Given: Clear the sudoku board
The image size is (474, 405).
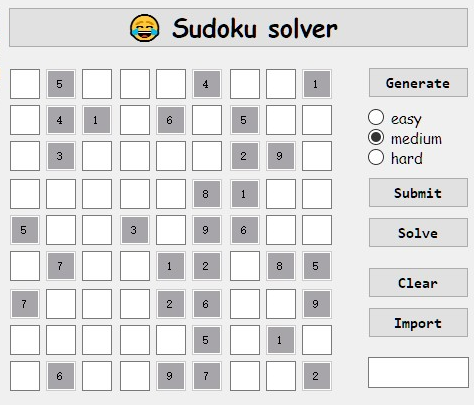Looking at the screenshot, I should pyautogui.click(x=418, y=283).
